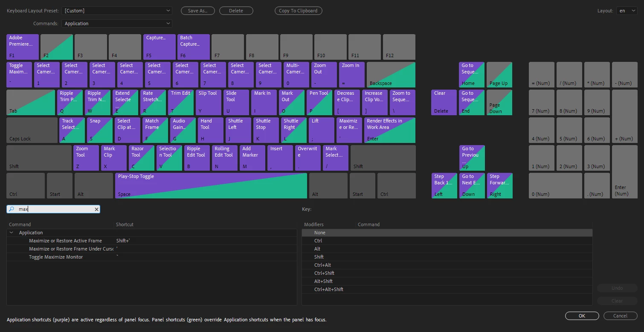Open the Keyboard Layout Preset dropdown
The height and width of the screenshot is (332, 644).
click(x=117, y=11)
